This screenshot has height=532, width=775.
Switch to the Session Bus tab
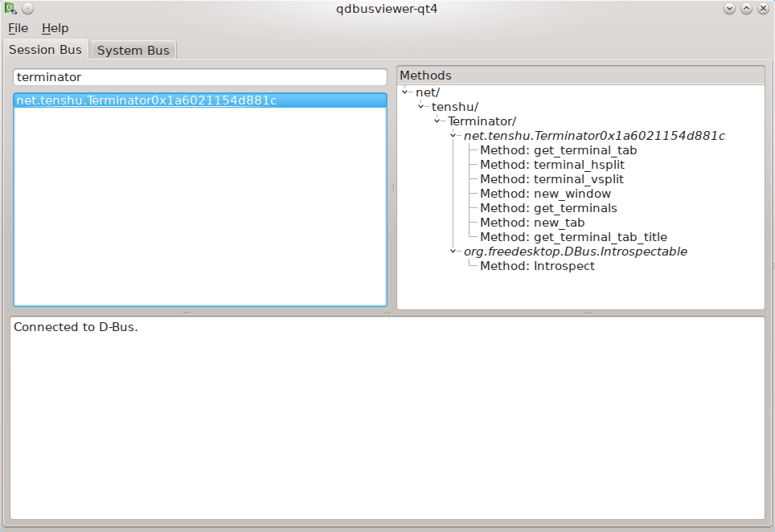[46, 50]
